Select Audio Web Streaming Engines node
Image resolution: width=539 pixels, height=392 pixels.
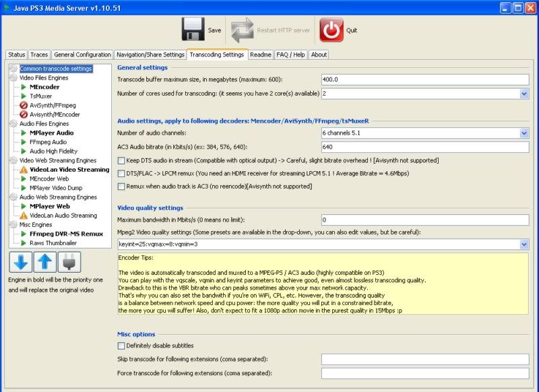(58, 197)
